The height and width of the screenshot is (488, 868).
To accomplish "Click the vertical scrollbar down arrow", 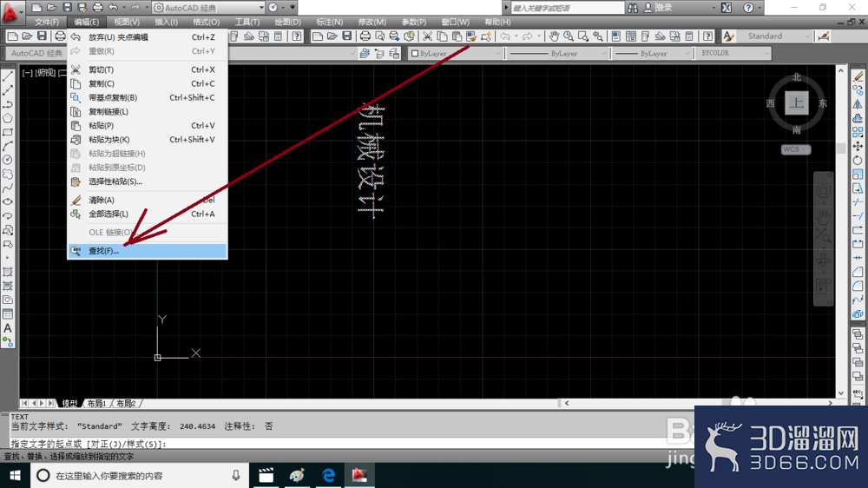I will tap(841, 393).
